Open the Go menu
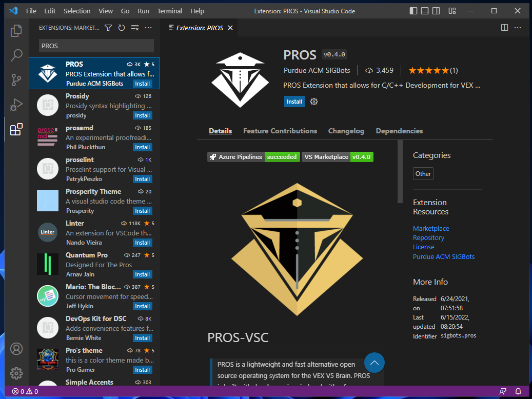532x399 pixels. [125, 11]
